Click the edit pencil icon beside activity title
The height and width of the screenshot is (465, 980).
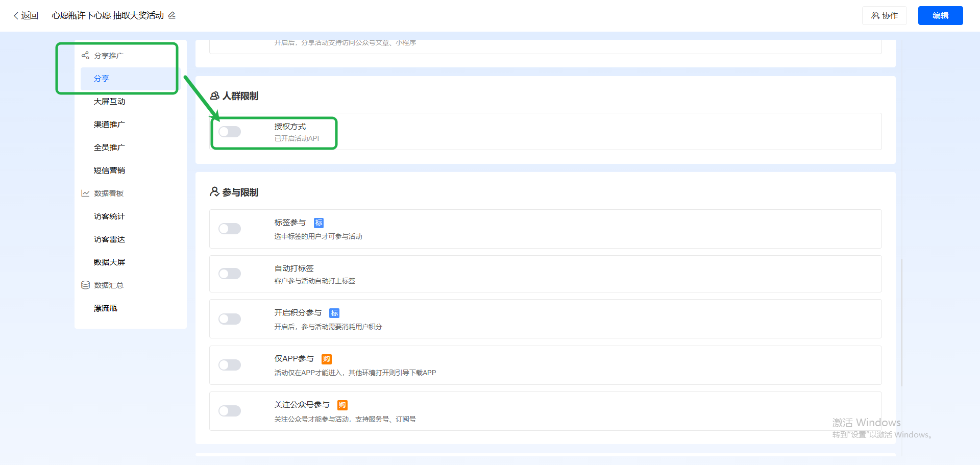point(172,15)
